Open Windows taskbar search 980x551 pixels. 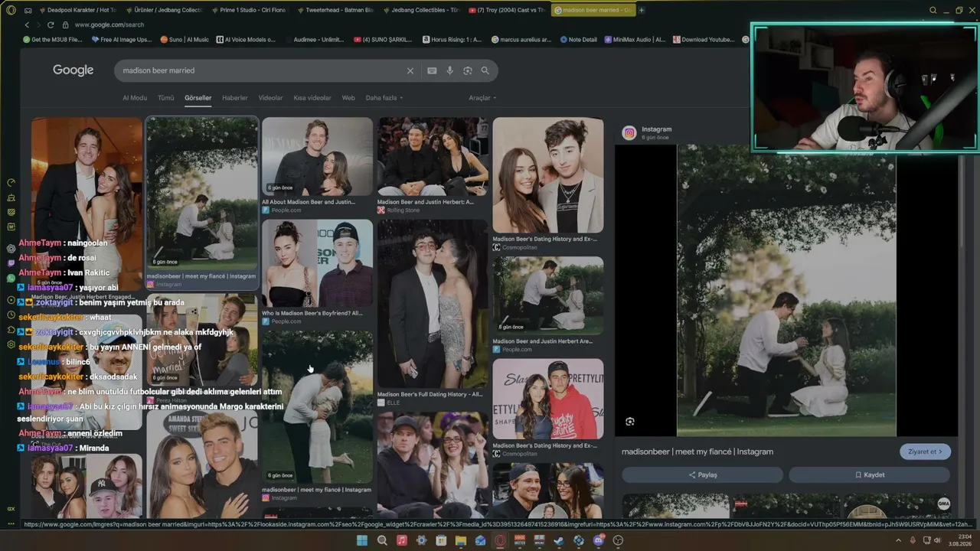[x=382, y=540]
